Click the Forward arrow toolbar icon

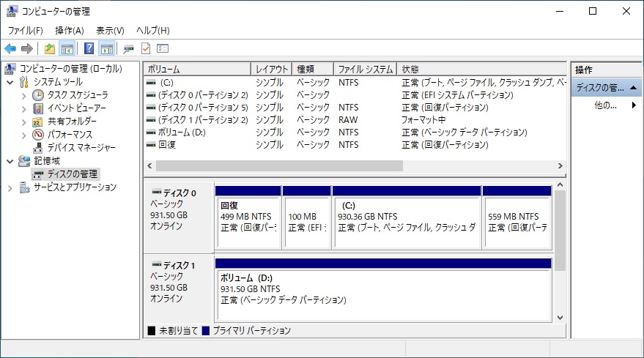[x=27, y=49]
